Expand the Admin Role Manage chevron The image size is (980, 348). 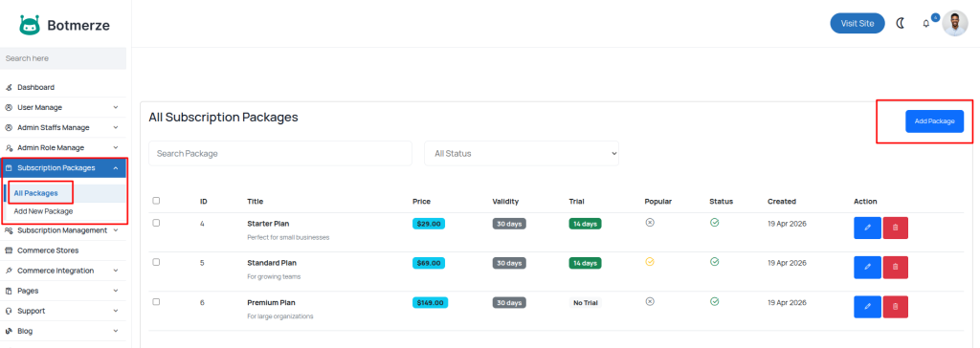coord(116,148)
